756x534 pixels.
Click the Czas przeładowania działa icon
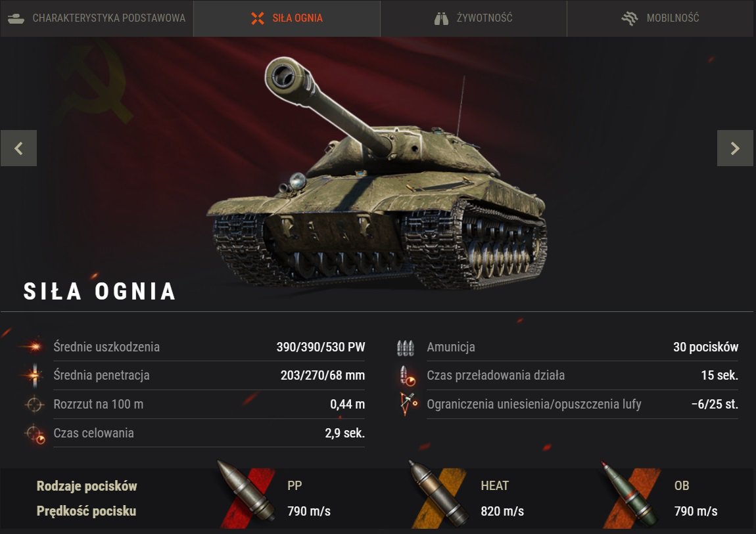(x=407, y=376)
